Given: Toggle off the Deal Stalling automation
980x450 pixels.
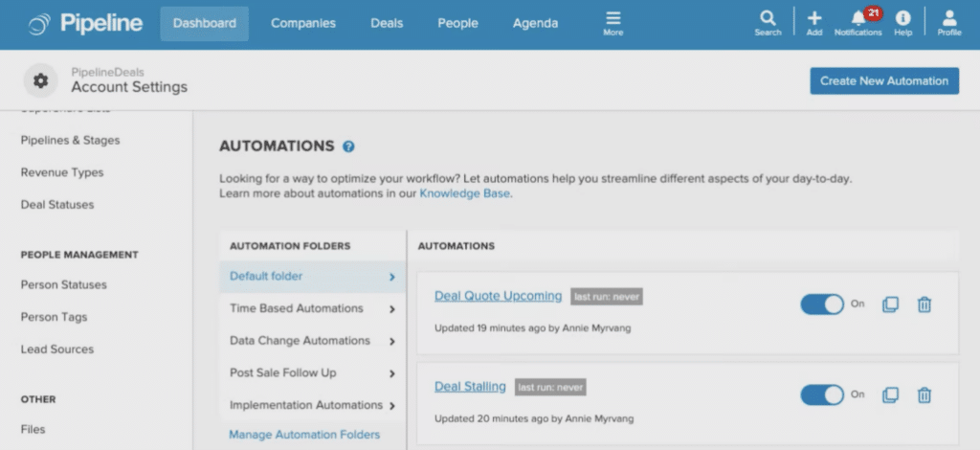Looking at the screenshot, I should point(822,395).
